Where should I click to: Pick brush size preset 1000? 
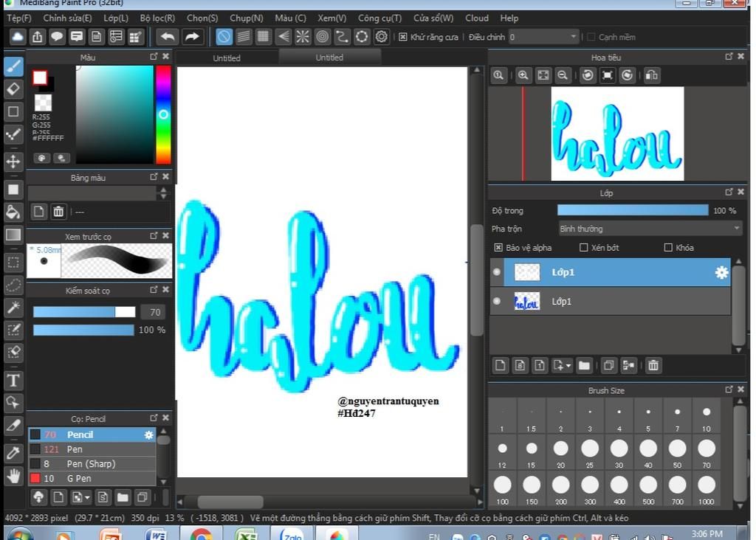[707, 489]
